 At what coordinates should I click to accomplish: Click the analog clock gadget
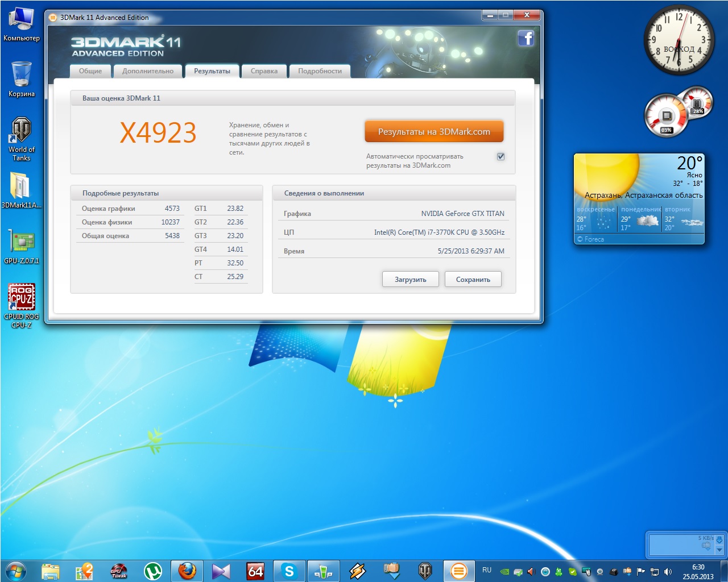[x=679, y=40]
